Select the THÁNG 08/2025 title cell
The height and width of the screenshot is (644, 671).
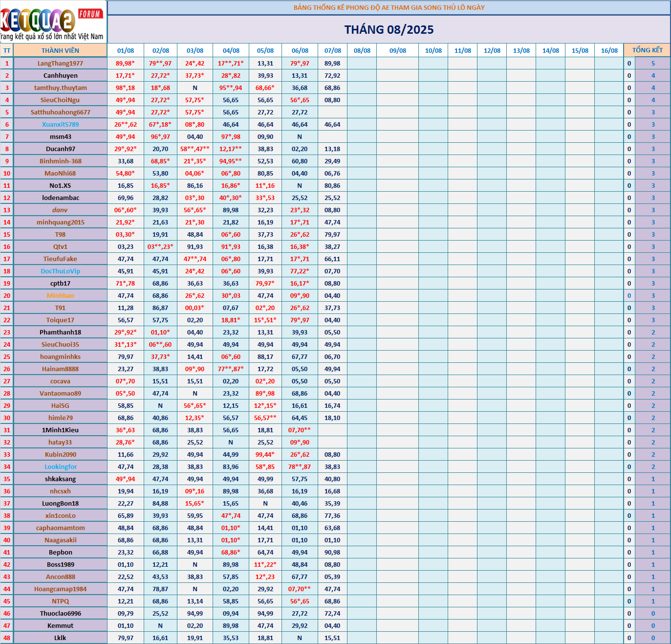[389, 30]
